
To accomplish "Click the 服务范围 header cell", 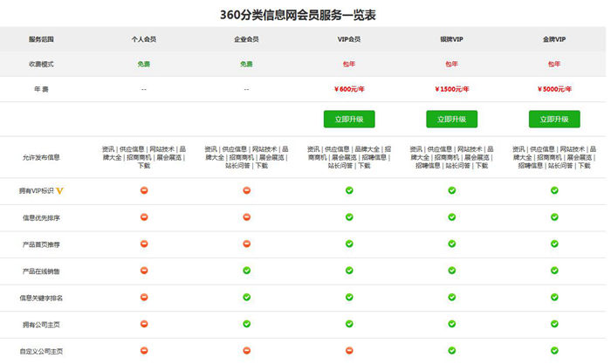I will click(41, 39).
